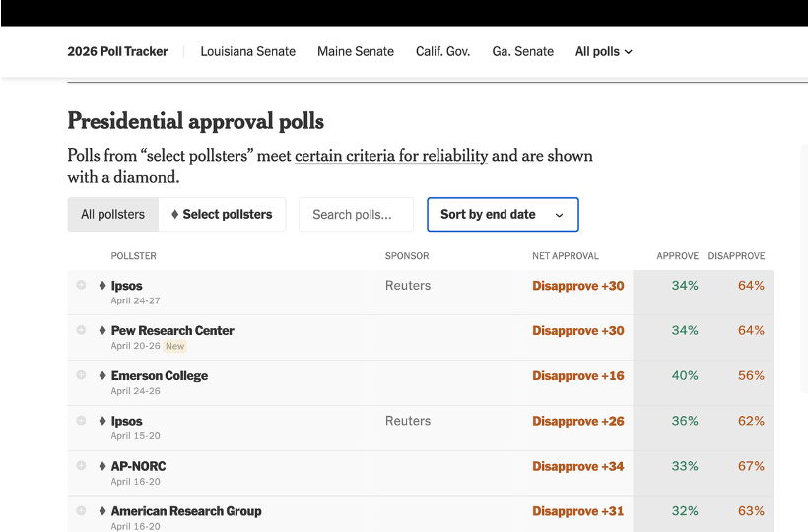Screen dimensions: 808x532
Task: Expand the Ipsos April 15-20 poll row
Action: click(x=81, y=421)
